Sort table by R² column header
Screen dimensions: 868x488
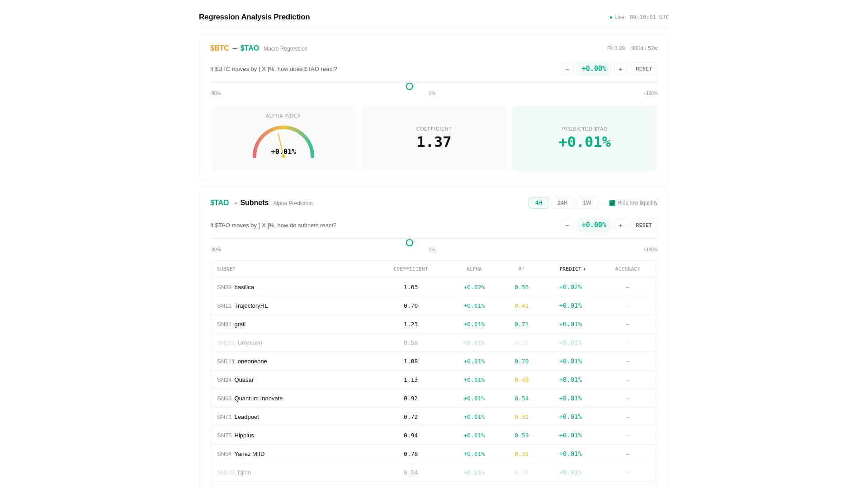pos(521,269)
